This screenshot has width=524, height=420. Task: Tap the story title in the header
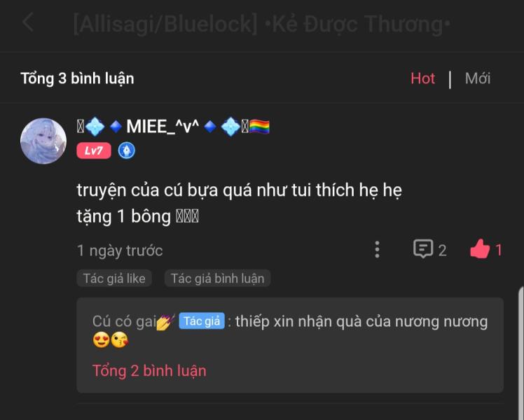[262, 24]
